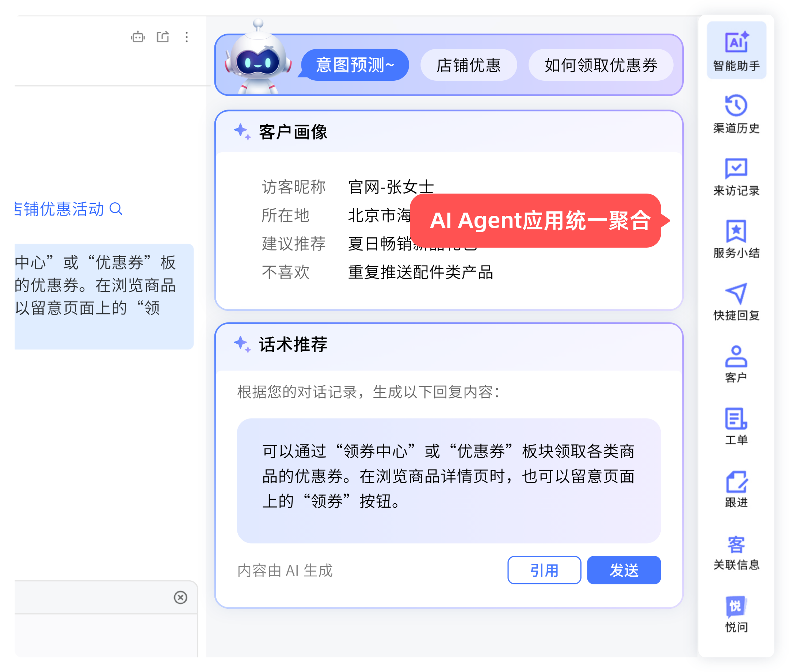The image size is (789, 672).
Task: Click the 引用 quote button
Action: (544, 570)
